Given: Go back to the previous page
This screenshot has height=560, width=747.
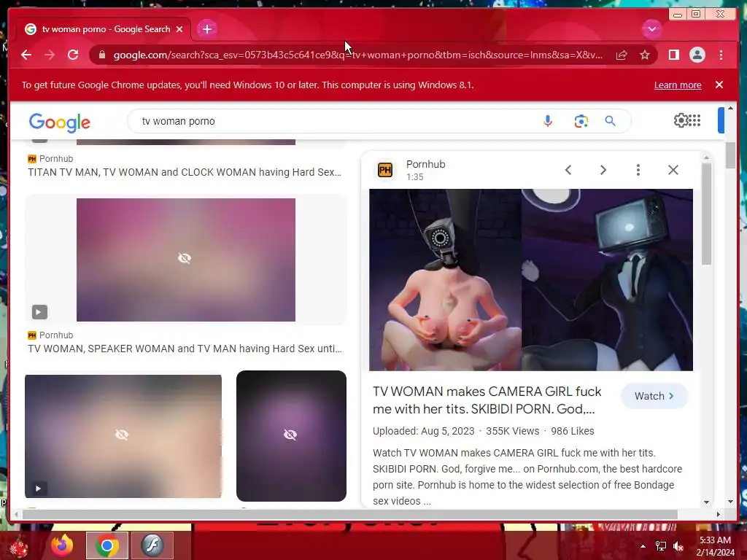Looking at the screenshot, I should click(x=26, y=55).
